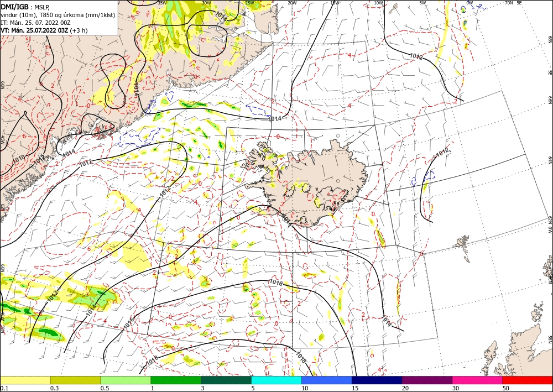Click the '10' legend value

click(305, 388)
